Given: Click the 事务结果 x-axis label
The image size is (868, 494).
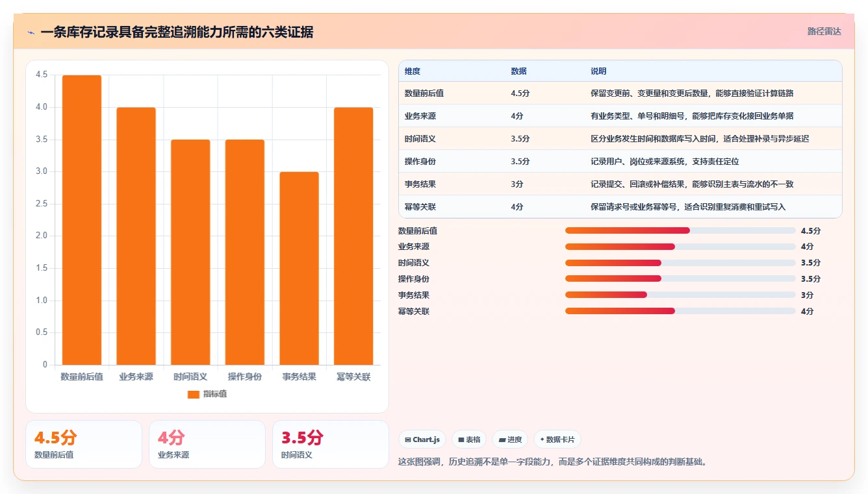Looking at the screenshot, I should point(299,377).
